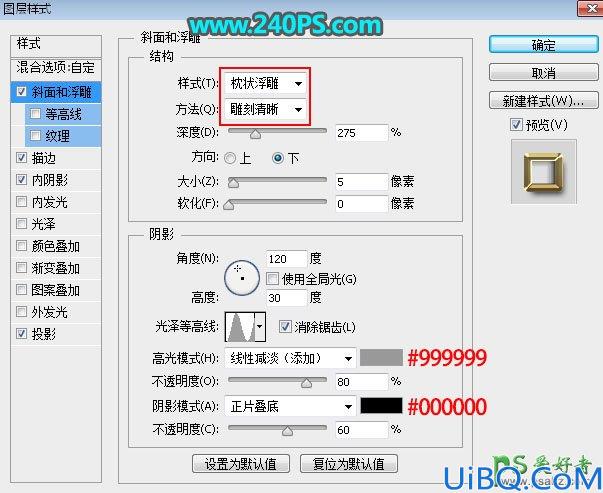The height and width of the screenshot is (493, 603).
Task: Open 高光模式 dropdown 线性减淡
Action: point(290,358)
